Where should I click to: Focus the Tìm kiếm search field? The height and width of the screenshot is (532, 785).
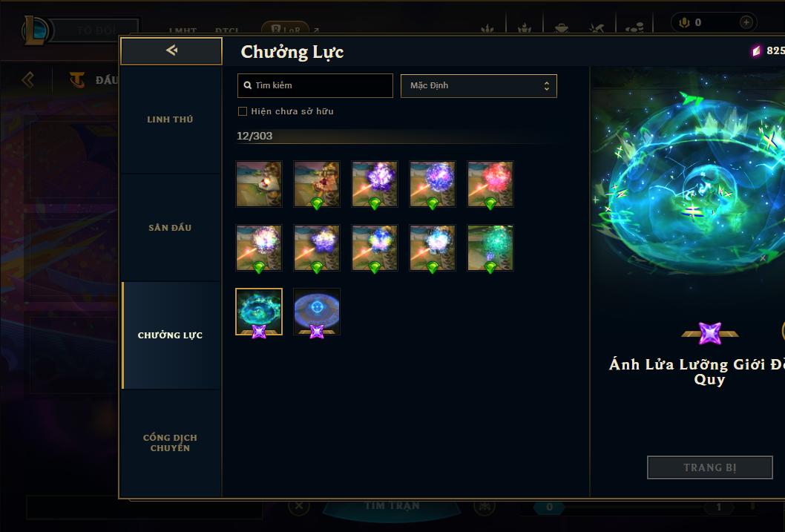(315, 85)
